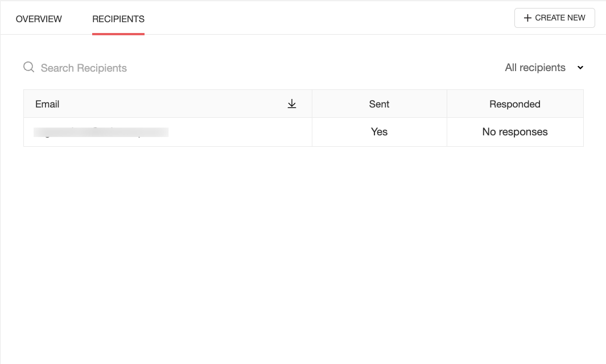The width and height of the screenshot is (606, 364).
Task: Click the download icon in Email header
Action: click(x=292, y=104)
